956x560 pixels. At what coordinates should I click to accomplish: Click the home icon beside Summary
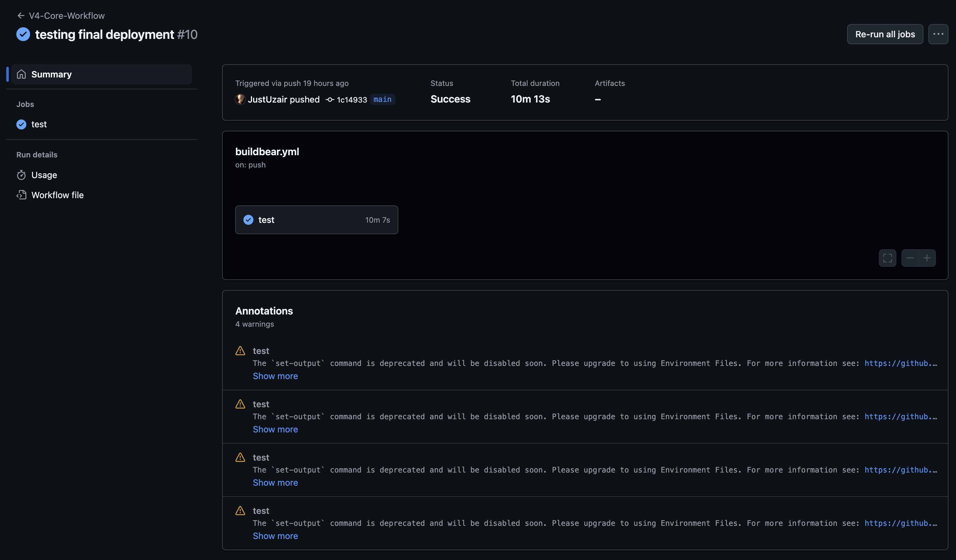tap(22, 74)
